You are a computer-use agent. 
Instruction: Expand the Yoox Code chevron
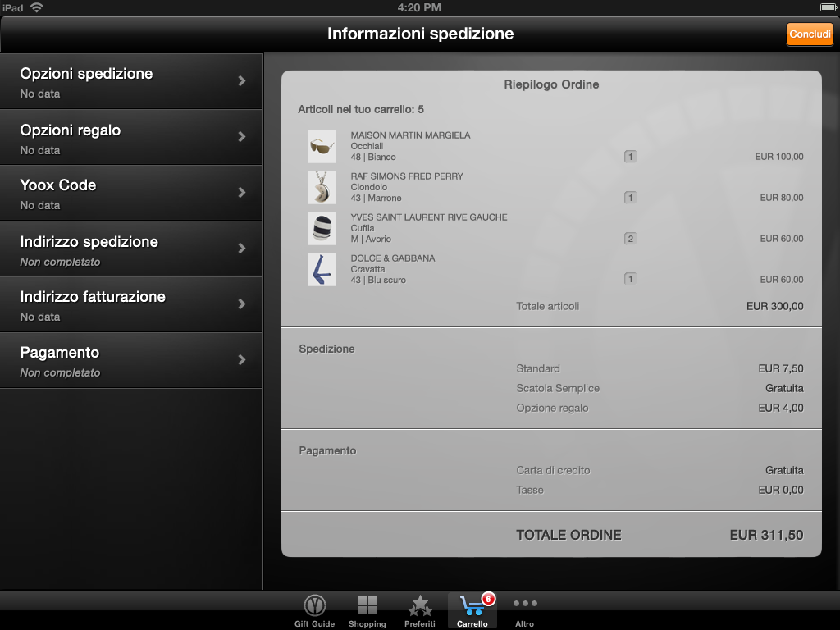pos(242,192)
